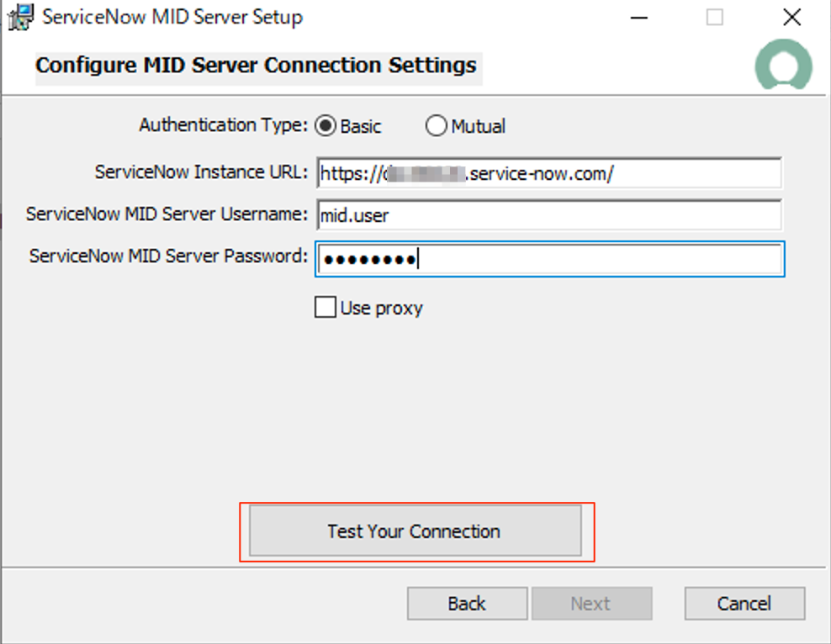
Task: Click the Back button
Action: point(467,603)
